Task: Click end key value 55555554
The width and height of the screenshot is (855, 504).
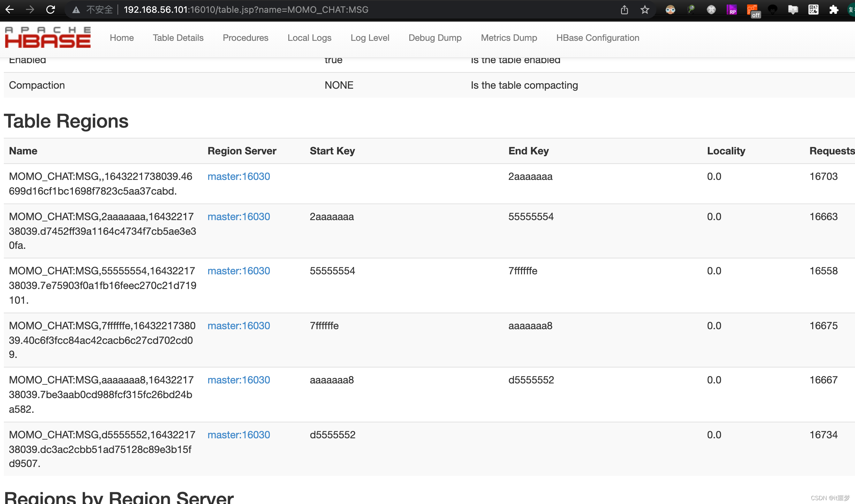Action: point(531,216)
